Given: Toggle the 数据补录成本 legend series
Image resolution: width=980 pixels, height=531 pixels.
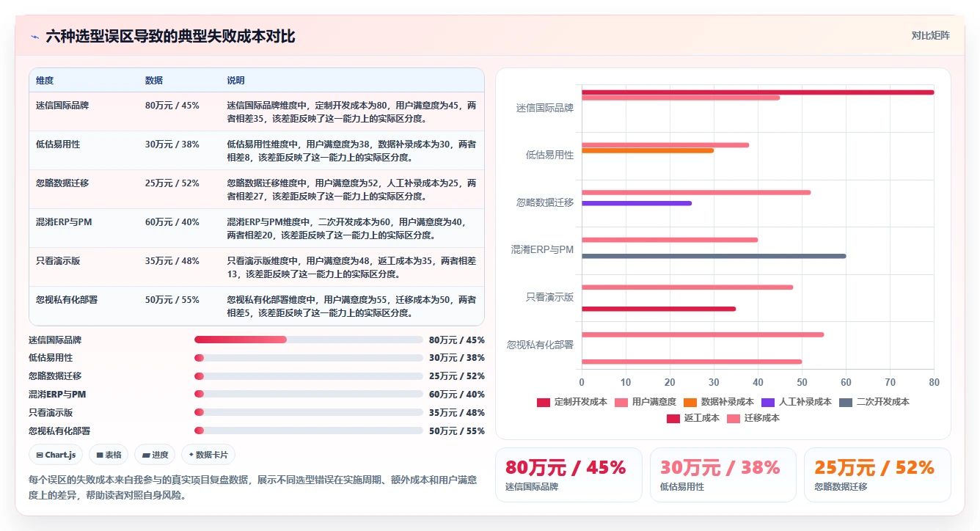Looking at the screenshot, I should 718,402.
